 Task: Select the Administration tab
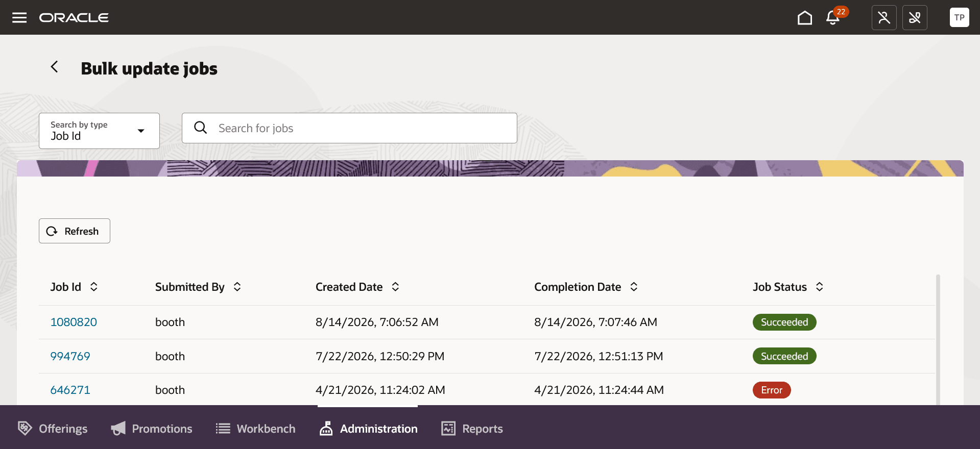[x=368, y=429]
